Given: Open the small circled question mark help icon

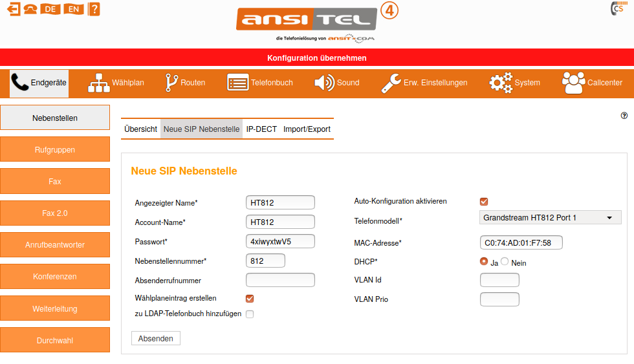Looking at the screenshot, I should 624,116.
